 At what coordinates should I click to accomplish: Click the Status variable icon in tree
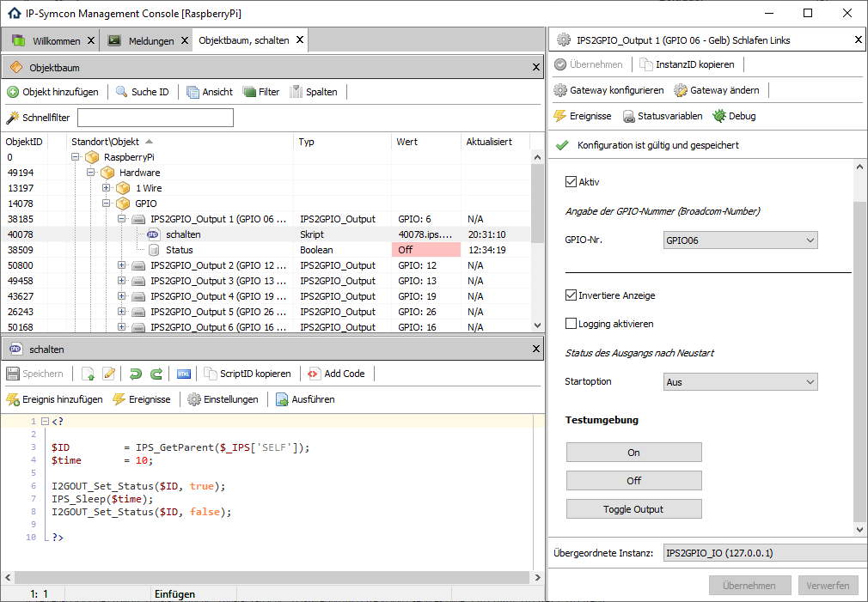[155, 250]
